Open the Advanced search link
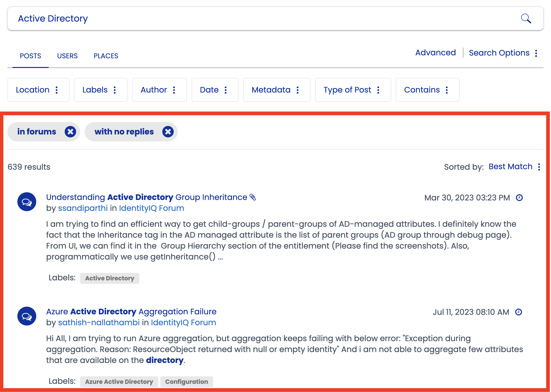 [436, 53]
